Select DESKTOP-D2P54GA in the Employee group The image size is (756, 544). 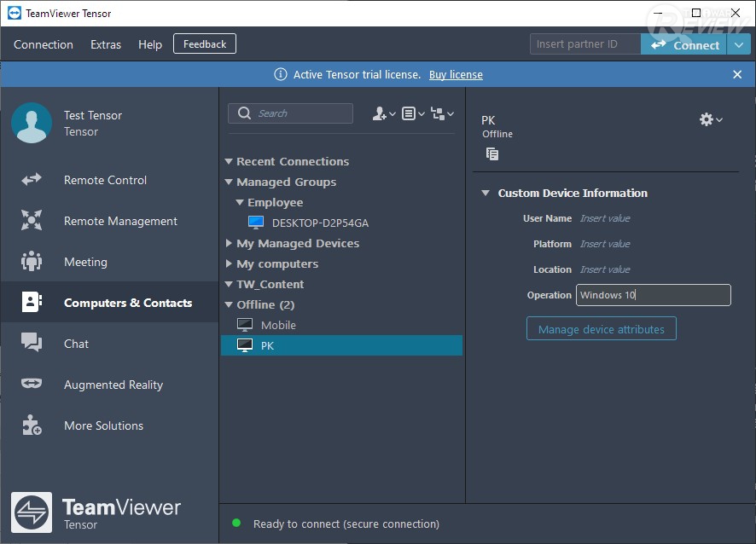coord(320,223)
